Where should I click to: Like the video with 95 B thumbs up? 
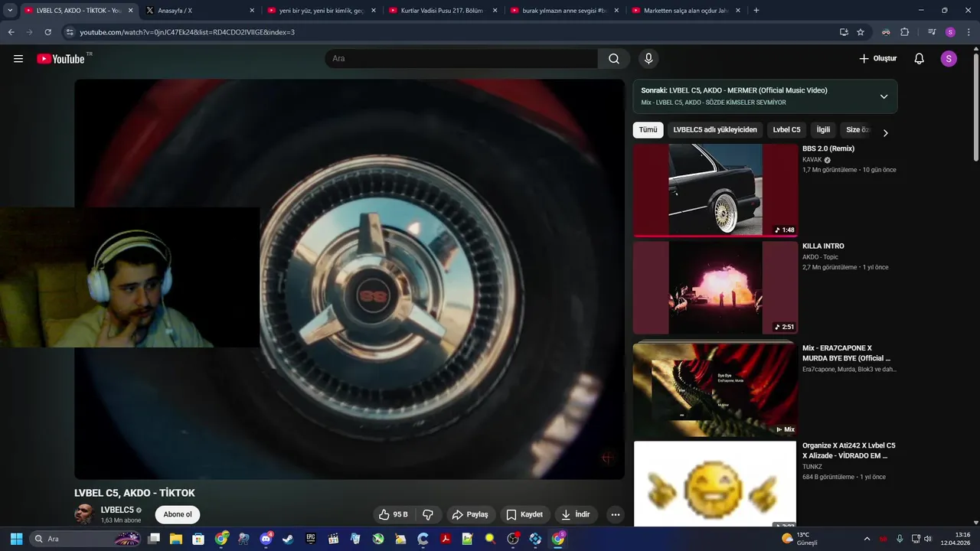pos(393,514)
